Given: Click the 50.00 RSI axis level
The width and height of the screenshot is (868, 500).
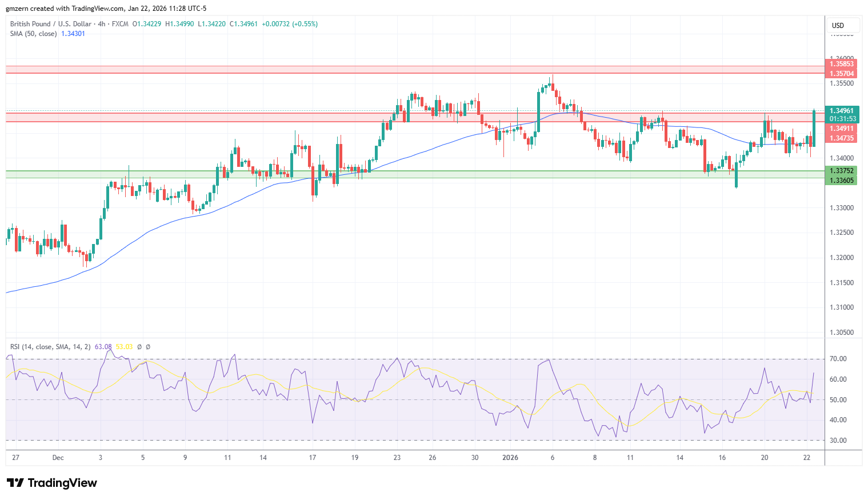Looking at the screenshot, I should tap(838, 400).
